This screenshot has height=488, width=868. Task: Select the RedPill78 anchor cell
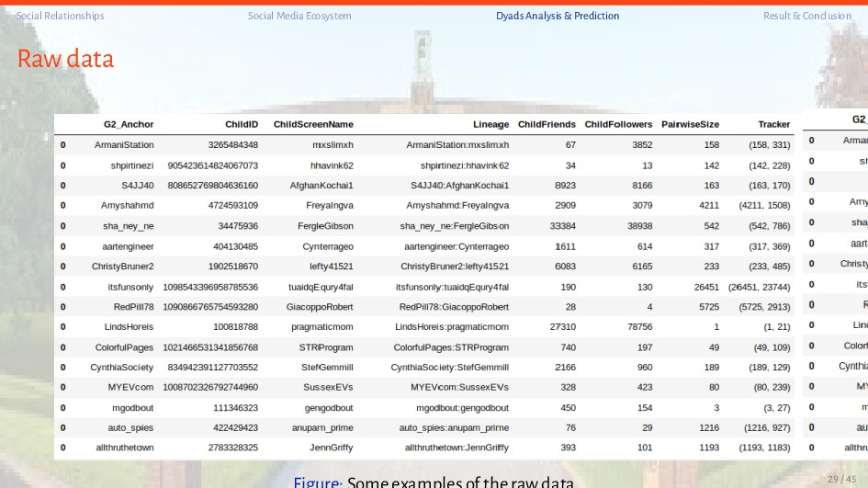(x=133, y=306)
